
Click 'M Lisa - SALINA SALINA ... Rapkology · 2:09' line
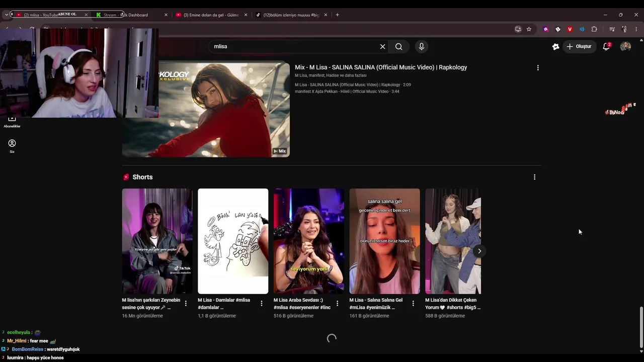pyautogui.click(x=353, y=85)
